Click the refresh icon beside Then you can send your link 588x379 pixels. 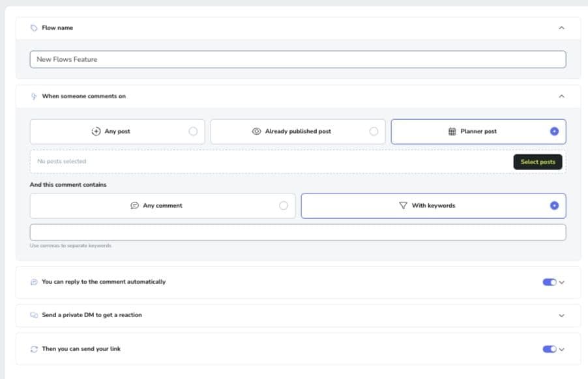(34, 349)
